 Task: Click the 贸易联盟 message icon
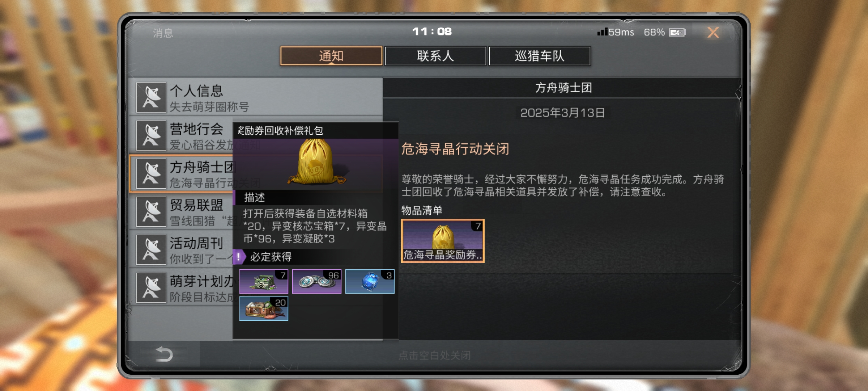(151, 212)
